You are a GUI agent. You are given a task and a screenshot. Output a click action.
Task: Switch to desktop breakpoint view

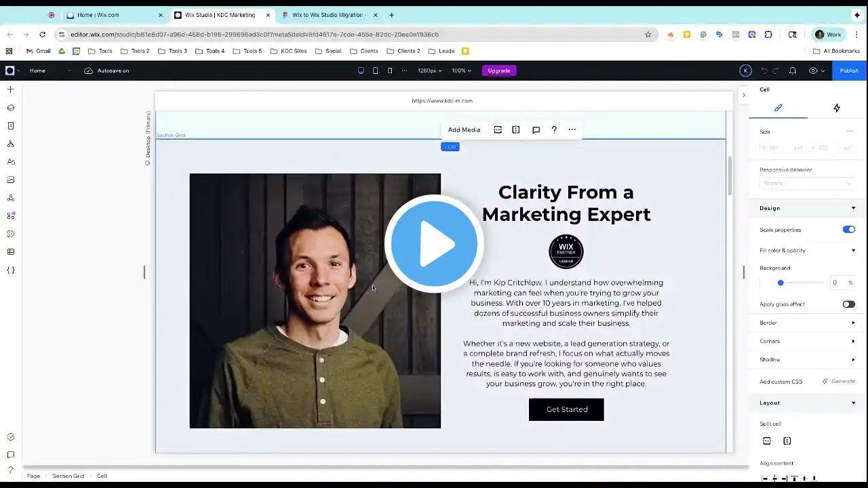(x=361, y=70)
